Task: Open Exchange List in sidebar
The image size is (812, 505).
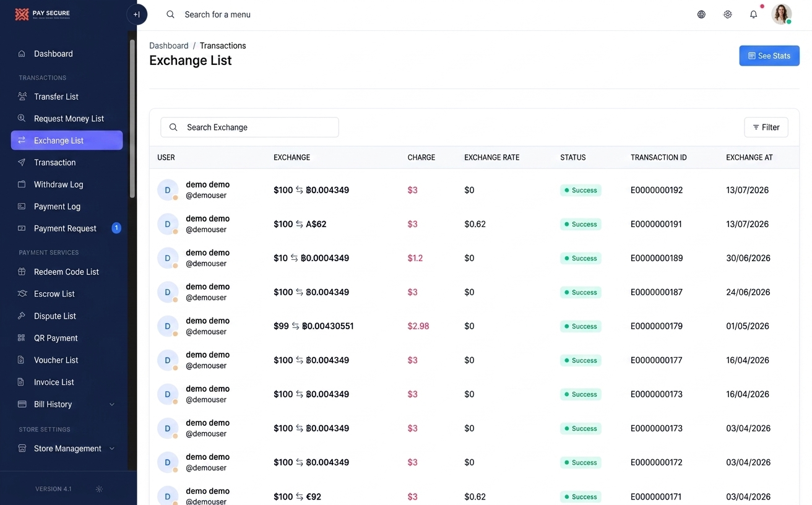Action: tap(67, 140)
